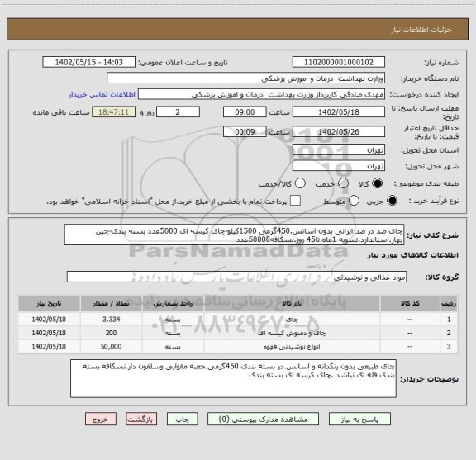Click the ردیف column header
The height and width of the screenshot is (460, 476).
click(449, 303)
